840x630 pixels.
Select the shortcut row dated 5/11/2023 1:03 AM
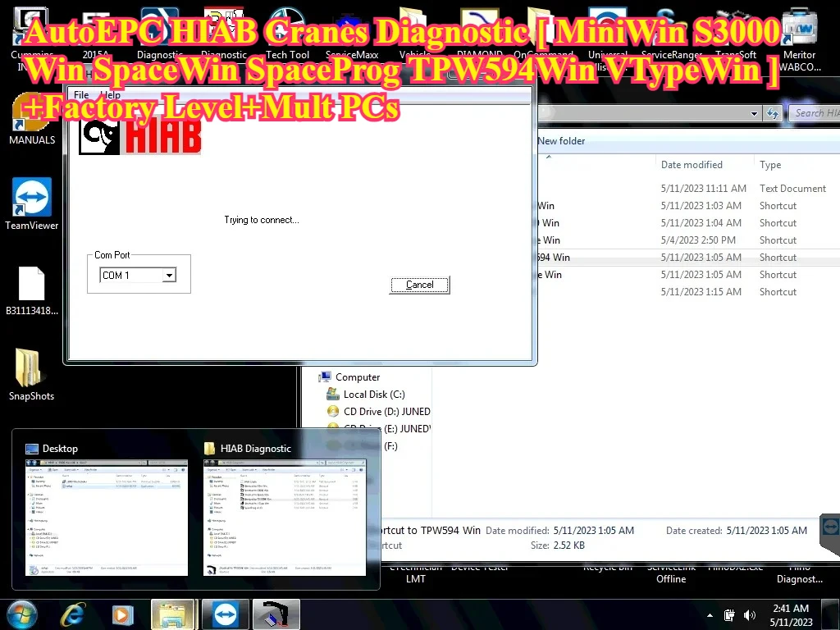tap(688, 206)
